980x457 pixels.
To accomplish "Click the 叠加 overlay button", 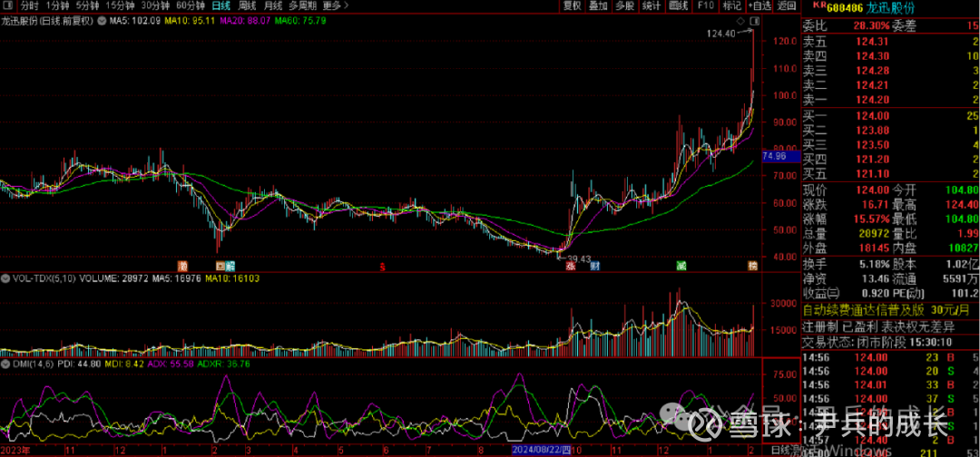I will (x=598, y=6).
